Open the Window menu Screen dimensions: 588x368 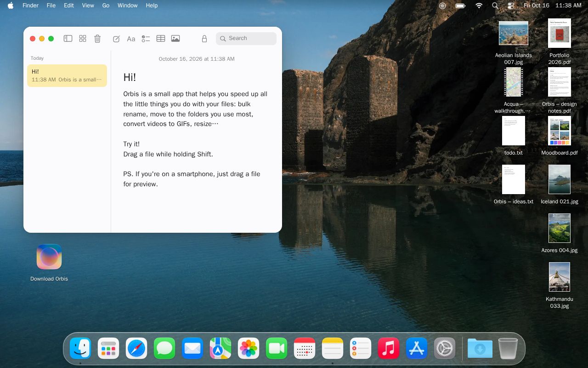pyautogui.click(x=128, y=6)
